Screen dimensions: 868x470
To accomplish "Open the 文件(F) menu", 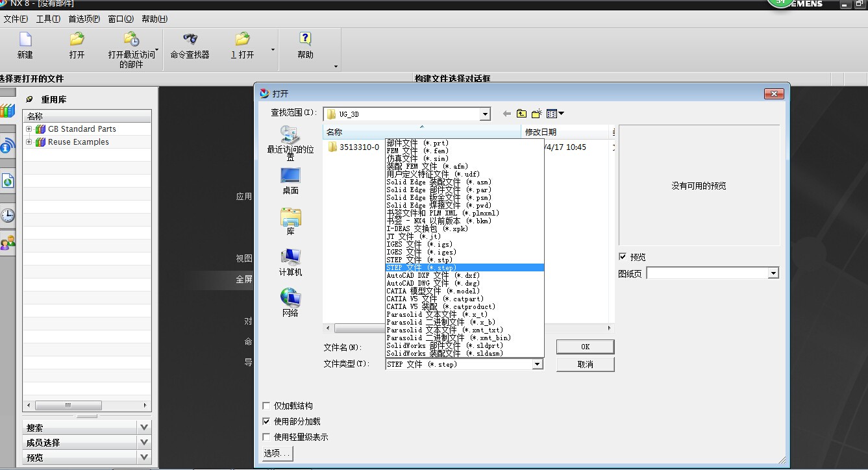I will (x=16, y=19).
